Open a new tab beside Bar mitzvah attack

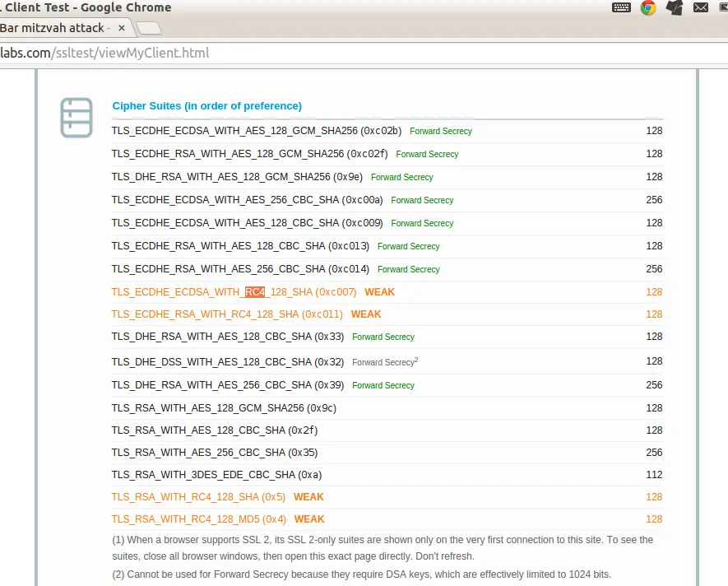coord(149,28)
